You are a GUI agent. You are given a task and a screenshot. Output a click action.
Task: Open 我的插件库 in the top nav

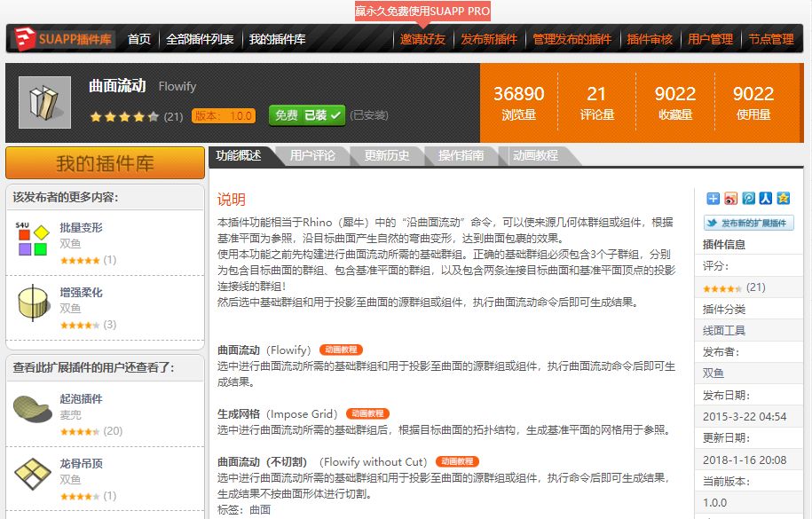click(277, 39)
